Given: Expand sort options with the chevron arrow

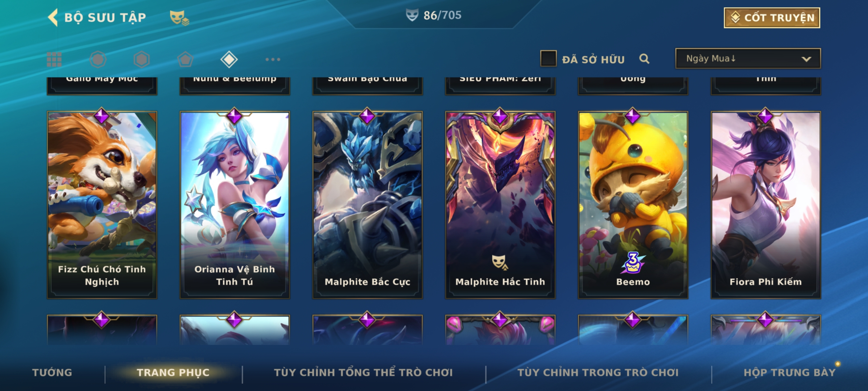Looking at the screenshot, I should pos(806,59).
